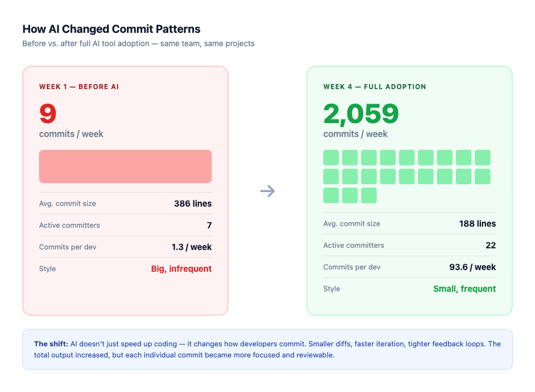Click the 'Big, infrequent' style value
The width and height of the screenshot is (535, 392).
tap(181, 268)
